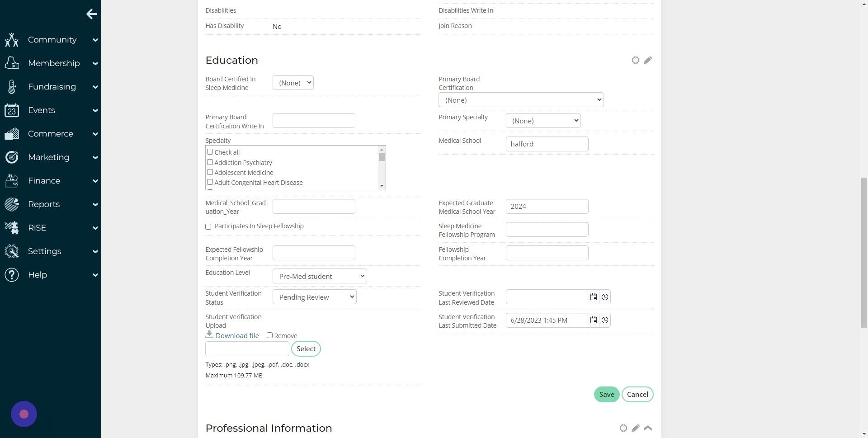Screen dimensions: 868x438
Task: Open Primary Board Certification dropdown
Action: [x=521, y=100]
